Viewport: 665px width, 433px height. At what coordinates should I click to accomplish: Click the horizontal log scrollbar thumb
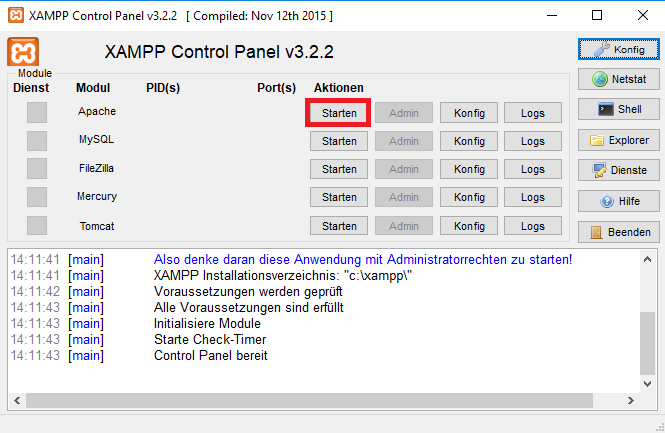click(309, 400)
